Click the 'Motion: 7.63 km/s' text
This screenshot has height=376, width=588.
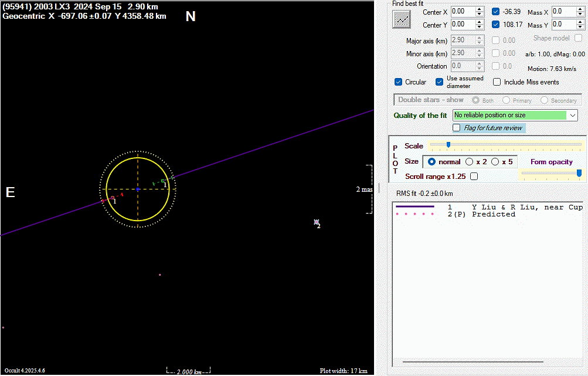(x=552, y=69)
